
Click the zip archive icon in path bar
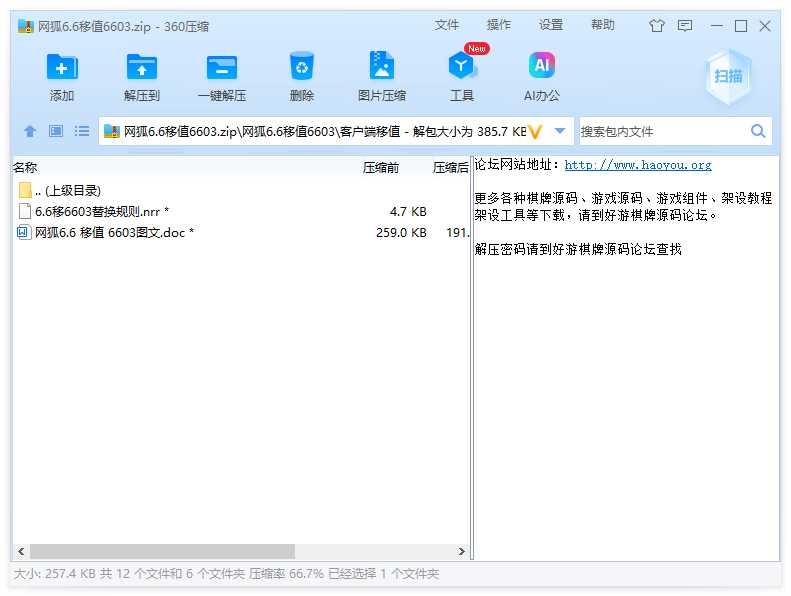click(x=111, y=131)
